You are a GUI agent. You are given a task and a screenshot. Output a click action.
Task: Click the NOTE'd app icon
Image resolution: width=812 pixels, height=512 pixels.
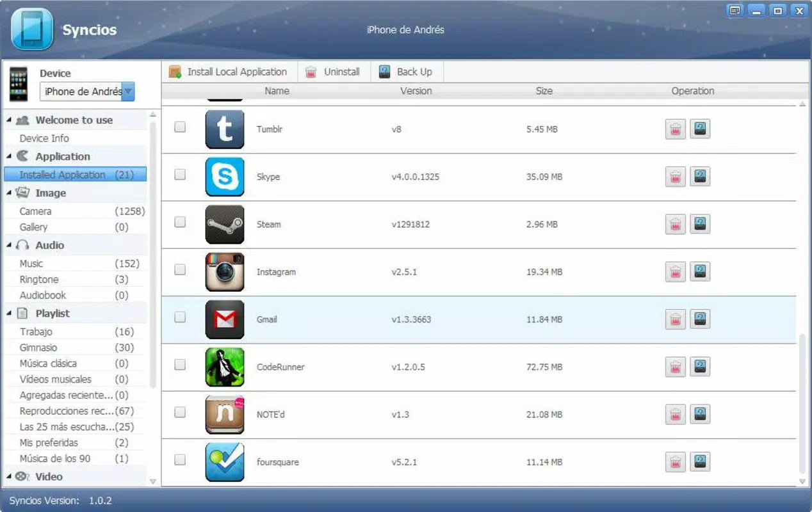[225, 415]
